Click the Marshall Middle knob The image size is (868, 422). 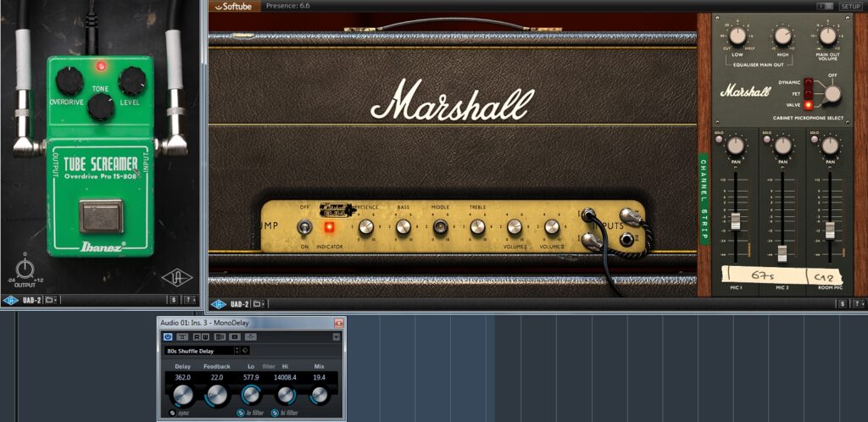point(441,227)
